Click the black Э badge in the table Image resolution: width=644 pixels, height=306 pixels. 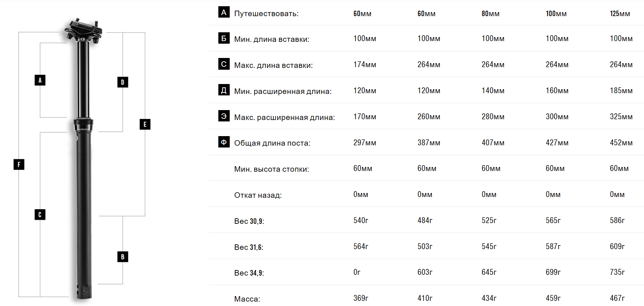point(224,116)
